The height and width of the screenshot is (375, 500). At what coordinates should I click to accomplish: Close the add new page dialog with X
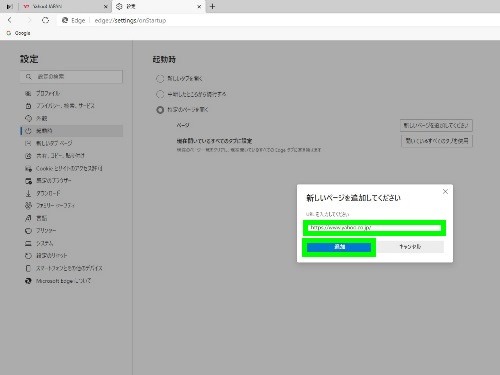coord(445,192)
